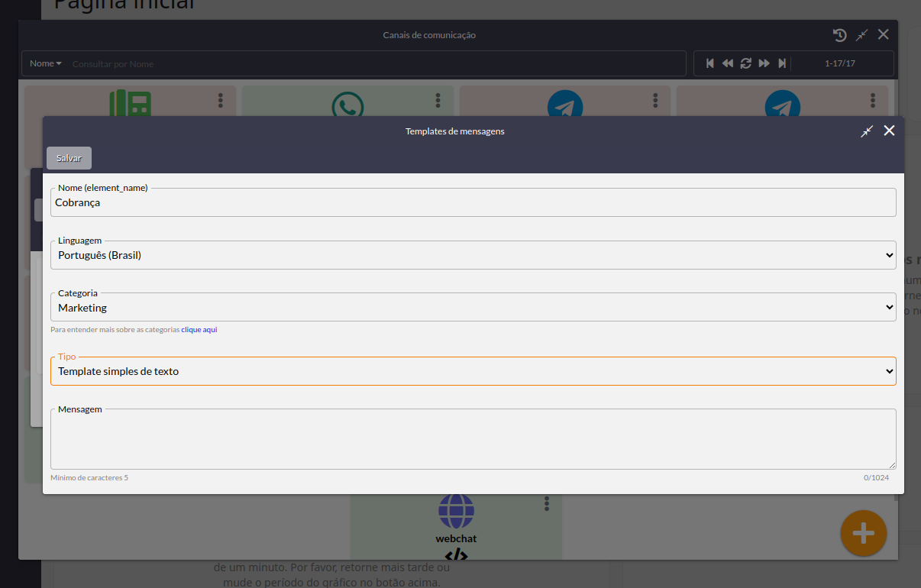
Task: Collapse the Templates de mensagens dialog
Action: tap(866, 131)
